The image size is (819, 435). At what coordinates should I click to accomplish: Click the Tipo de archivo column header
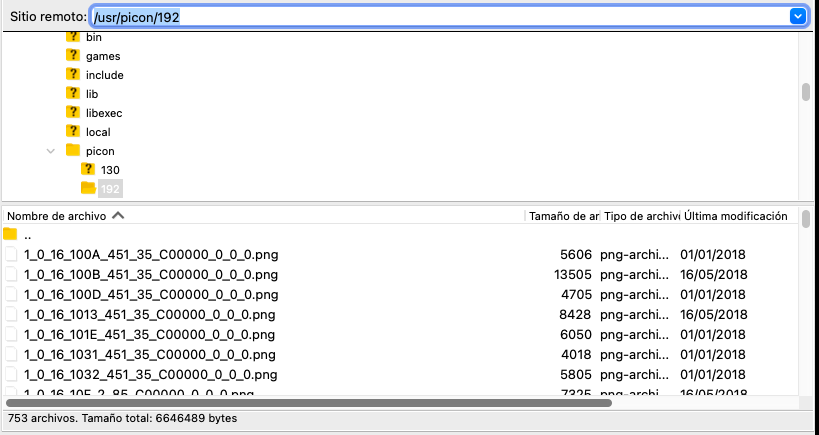[641, 216]
